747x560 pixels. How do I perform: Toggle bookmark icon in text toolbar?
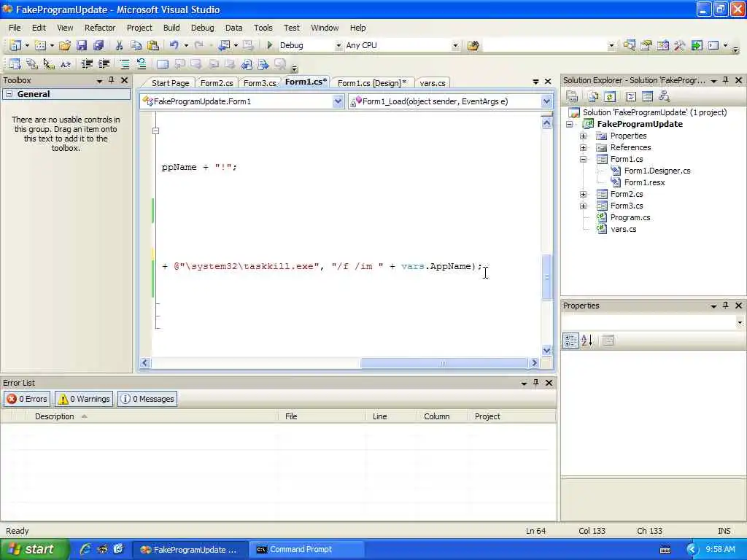[x=163, y=64]
